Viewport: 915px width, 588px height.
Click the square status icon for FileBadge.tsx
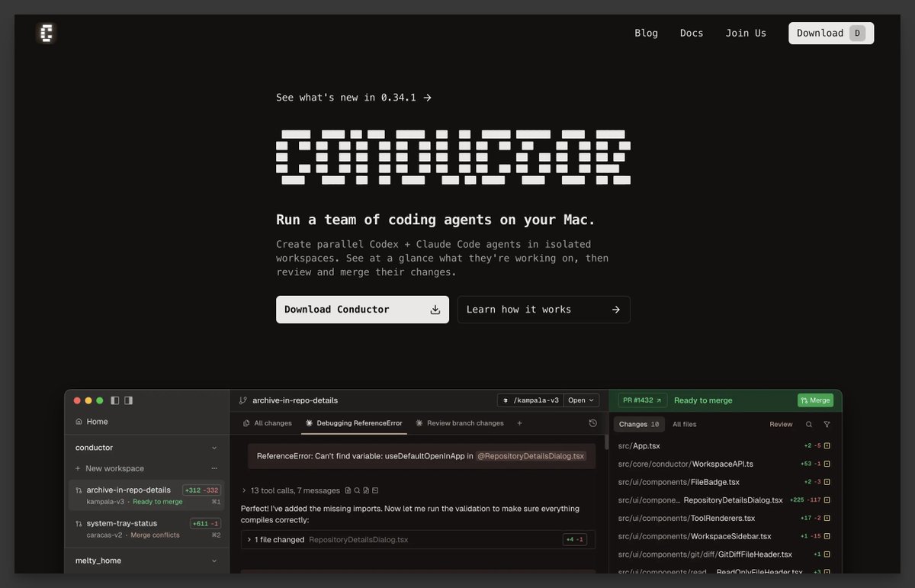[827, 482]
